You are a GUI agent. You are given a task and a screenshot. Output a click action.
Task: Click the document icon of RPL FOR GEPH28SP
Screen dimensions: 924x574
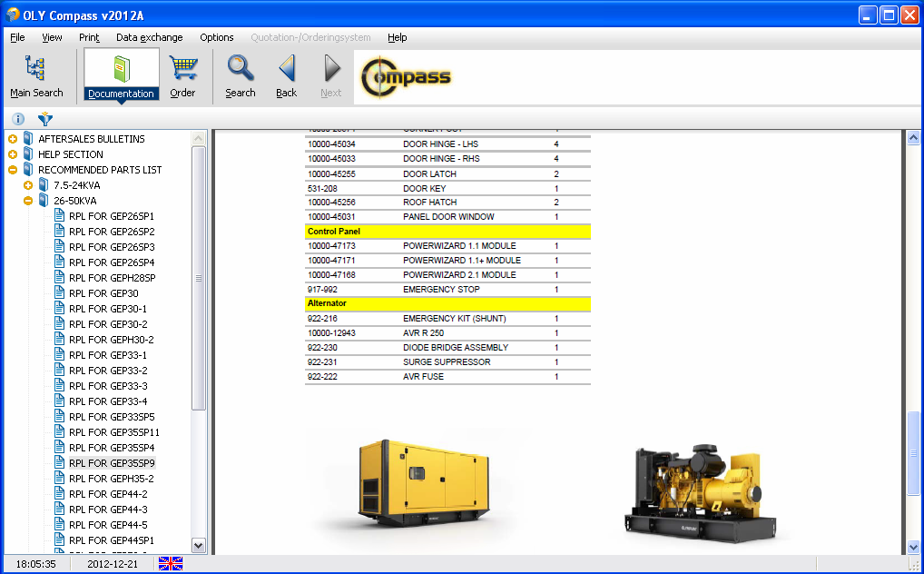(59, 277)
